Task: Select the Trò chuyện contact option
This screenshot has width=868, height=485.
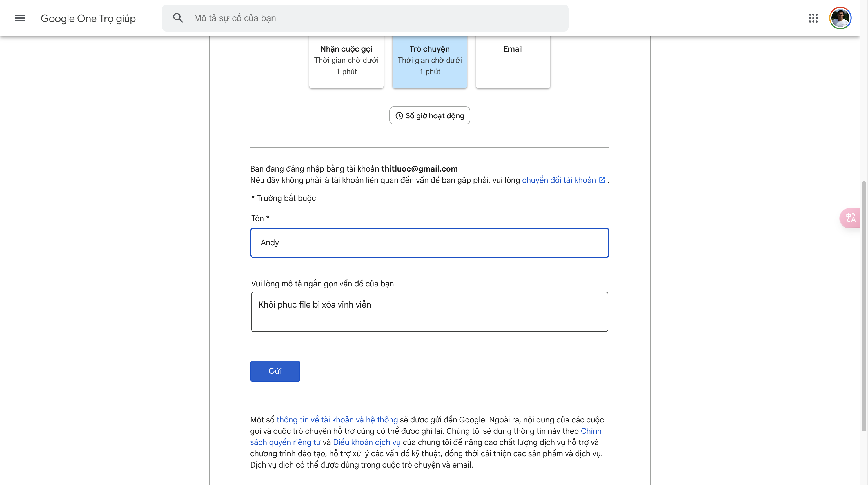Action: [429, 62]
